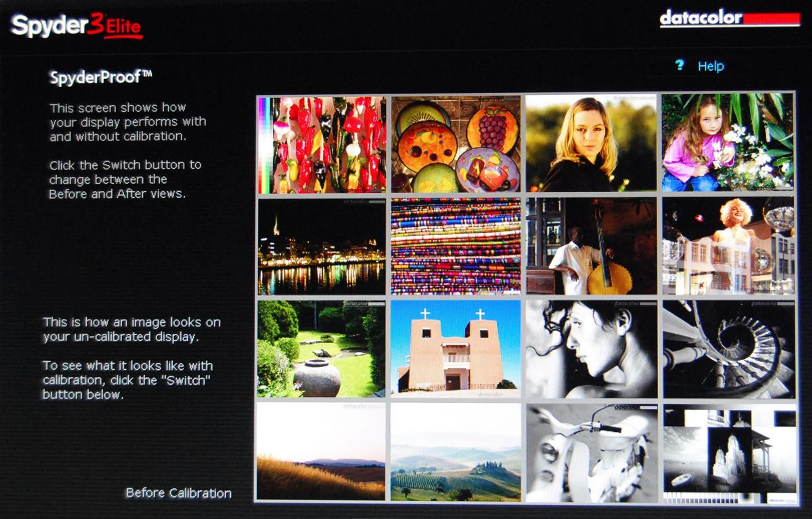
Task: Open the spiral staircase thumbnail
Action: click(x=728, y=349)
